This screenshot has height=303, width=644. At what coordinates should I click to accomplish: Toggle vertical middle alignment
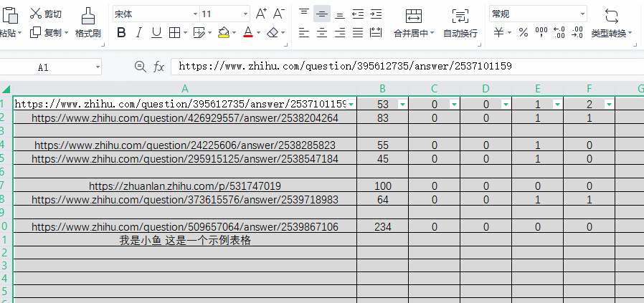322,14
